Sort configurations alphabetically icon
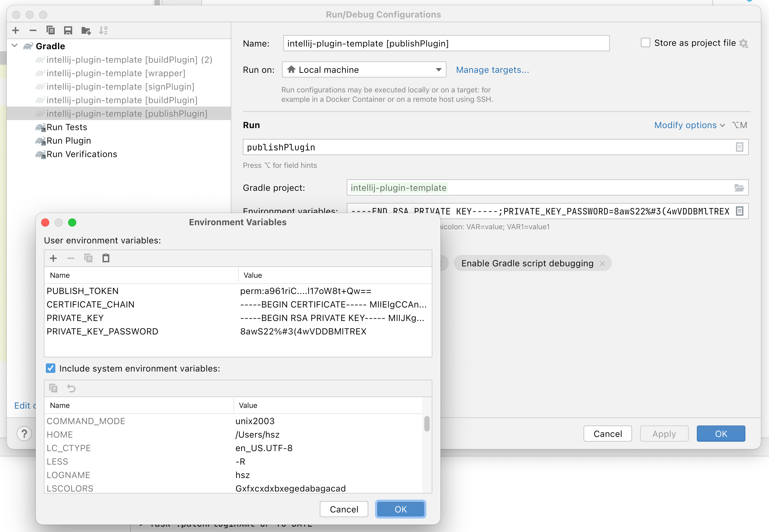 (x=103, y=30)
